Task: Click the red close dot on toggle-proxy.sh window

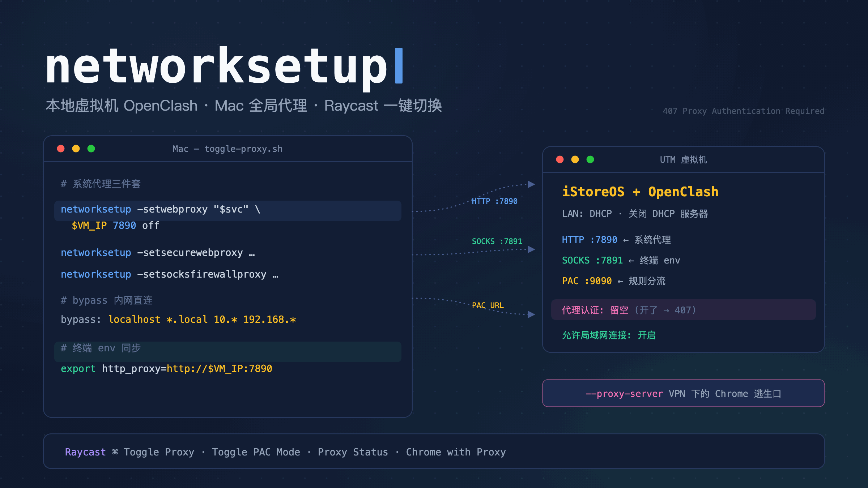Action: [61, 149]
